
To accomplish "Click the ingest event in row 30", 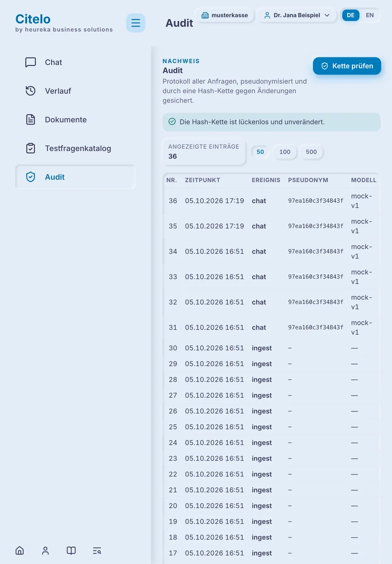I will click(262, 348).
